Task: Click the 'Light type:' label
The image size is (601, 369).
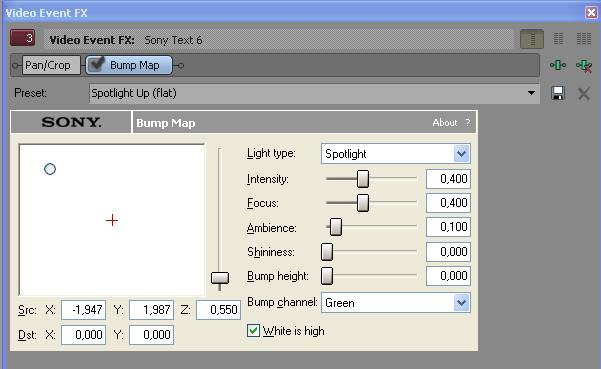Action: click(271, 153)
